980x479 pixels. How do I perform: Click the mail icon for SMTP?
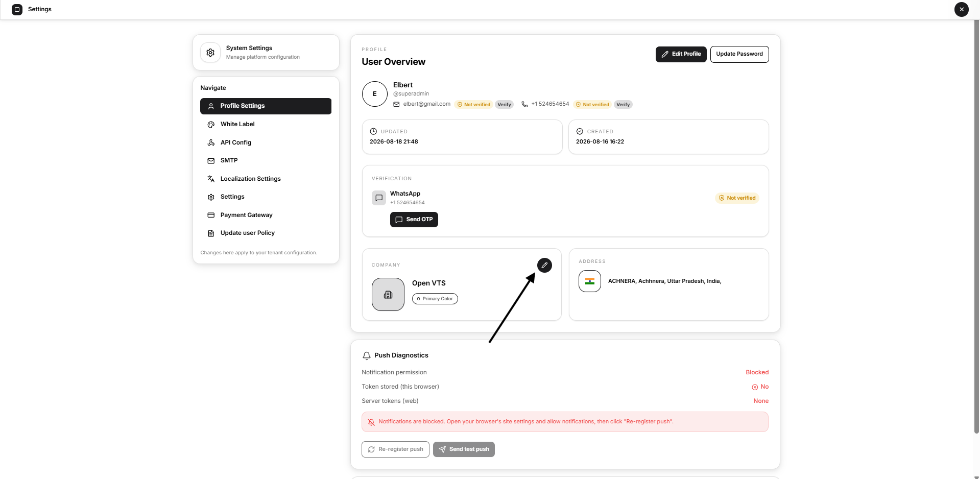point(211,160)
